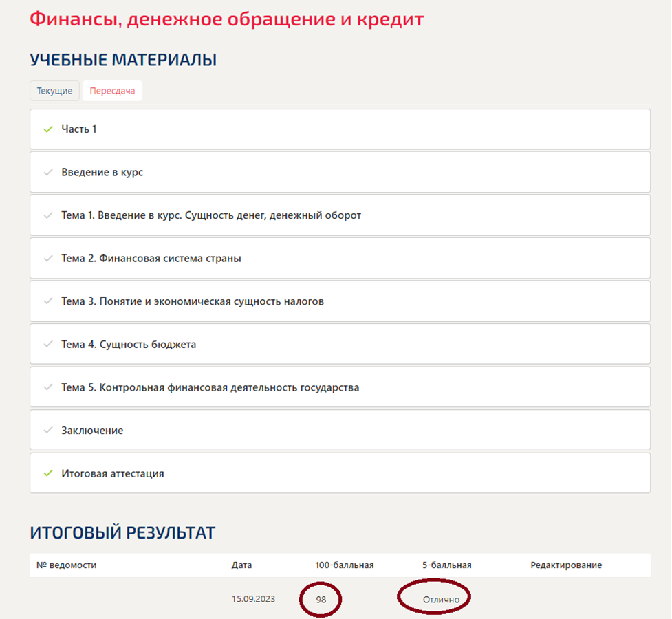672x619 pixels.
Task: Click the УЧЕБНЫЕ МАТЕРИАЛЫ heading
Action: 123,60
